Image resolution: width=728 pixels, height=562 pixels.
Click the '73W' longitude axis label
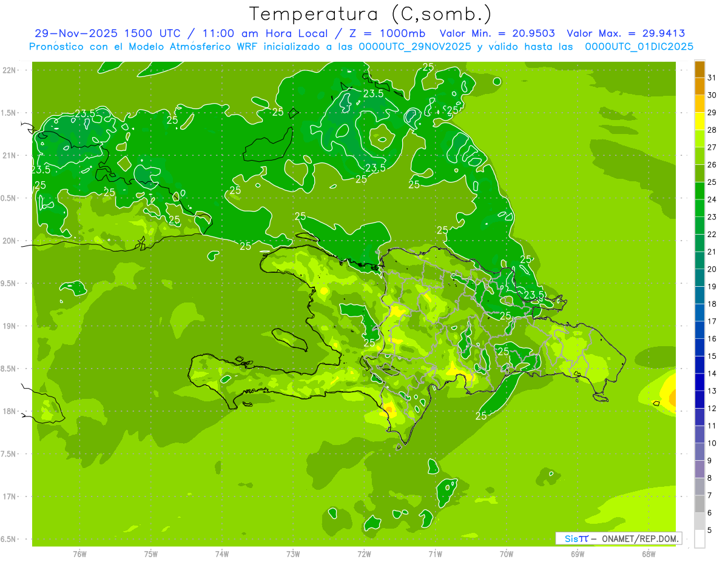point(293,554)
